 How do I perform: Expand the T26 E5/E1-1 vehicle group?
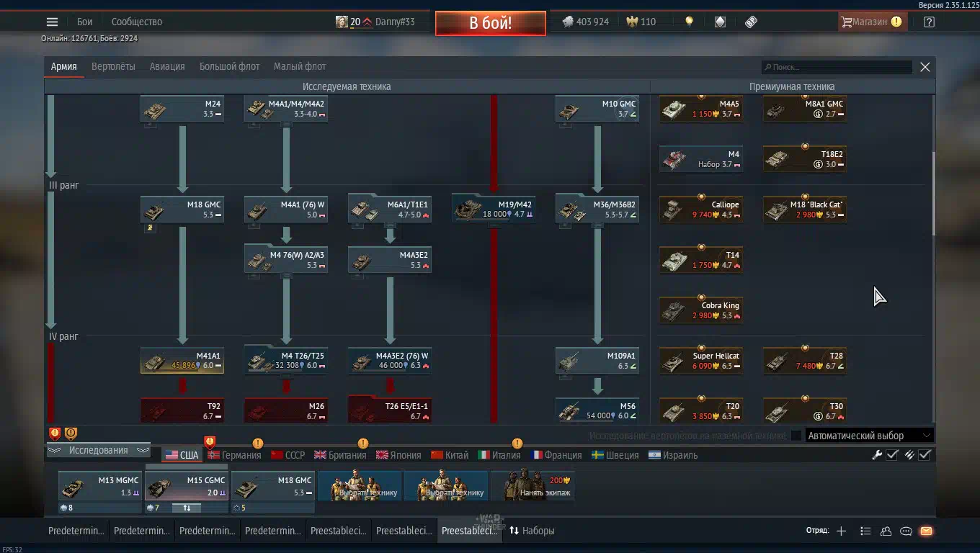390,410
